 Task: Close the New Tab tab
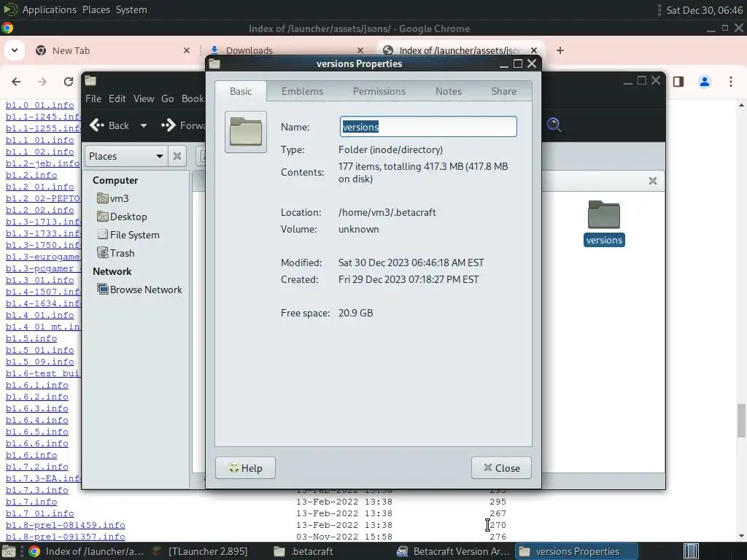[x=187, y=50]
